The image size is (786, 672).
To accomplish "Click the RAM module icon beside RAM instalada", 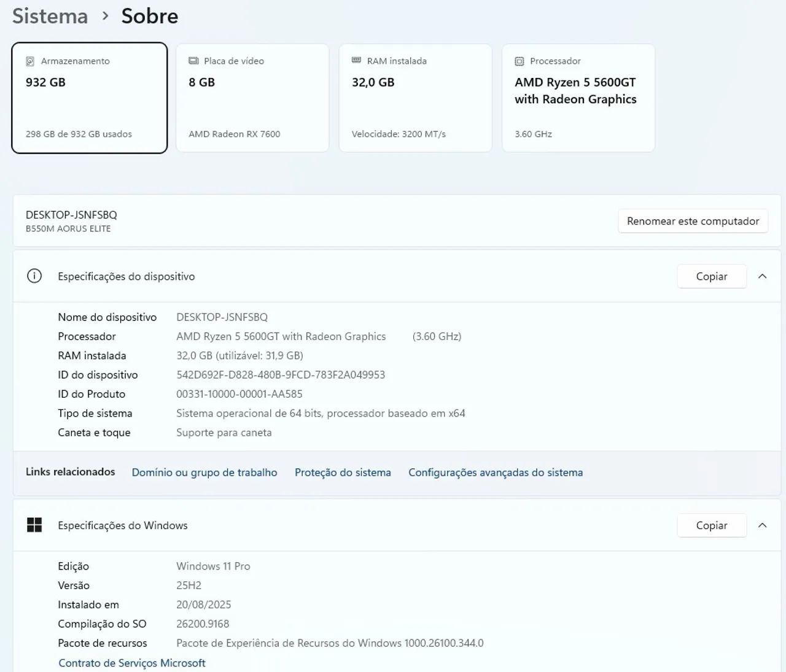I will click(x=356, y=60).
